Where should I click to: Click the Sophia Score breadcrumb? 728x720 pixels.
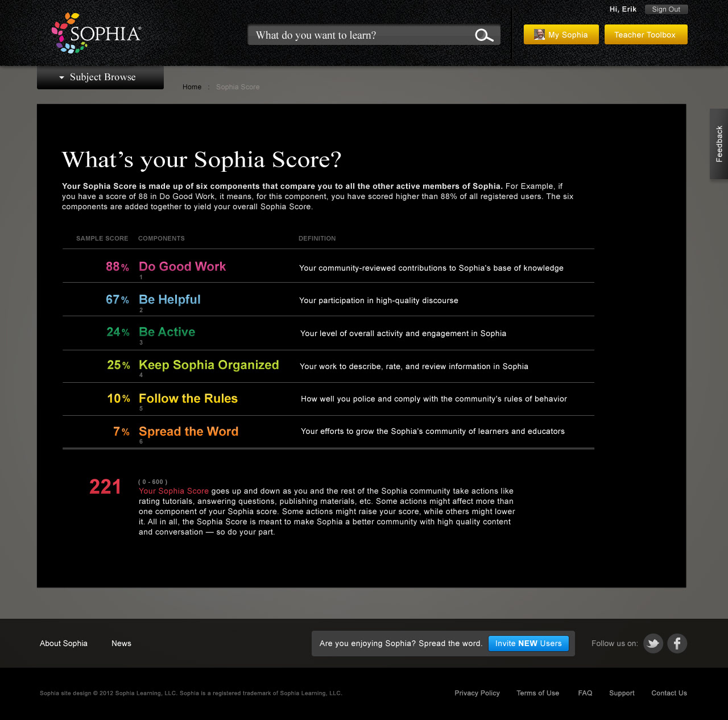(238, 87)
